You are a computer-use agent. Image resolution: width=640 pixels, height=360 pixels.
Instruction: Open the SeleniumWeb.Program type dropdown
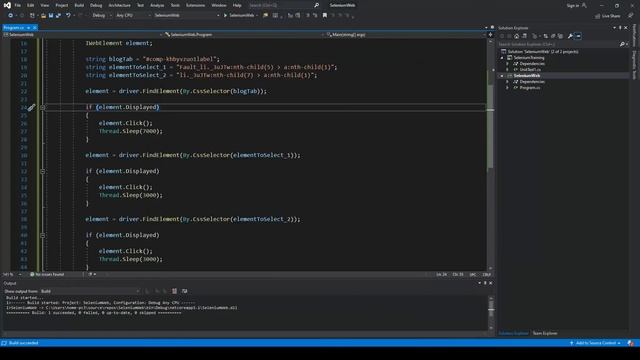[x=244, y=35]
